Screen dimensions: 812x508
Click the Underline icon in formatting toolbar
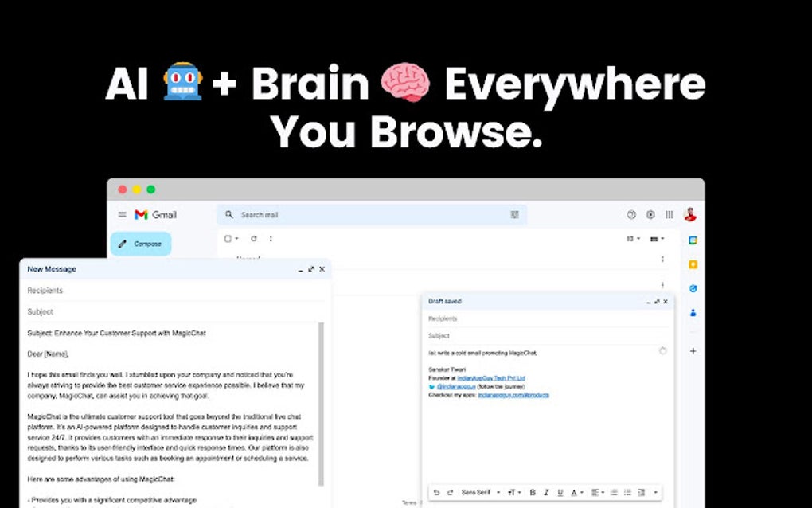tap(560, 492)
